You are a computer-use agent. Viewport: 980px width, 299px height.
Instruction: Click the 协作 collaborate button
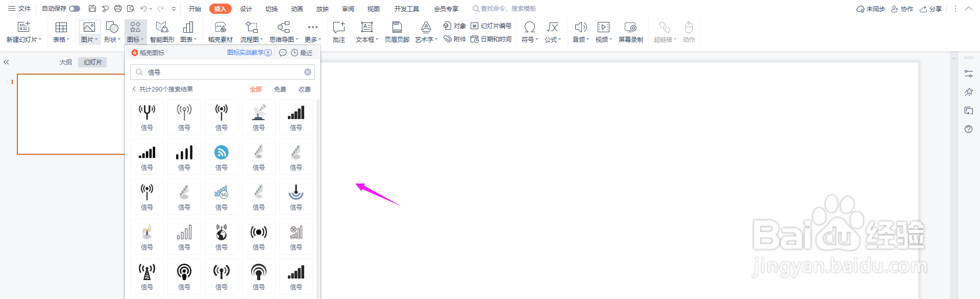[902, 9]
